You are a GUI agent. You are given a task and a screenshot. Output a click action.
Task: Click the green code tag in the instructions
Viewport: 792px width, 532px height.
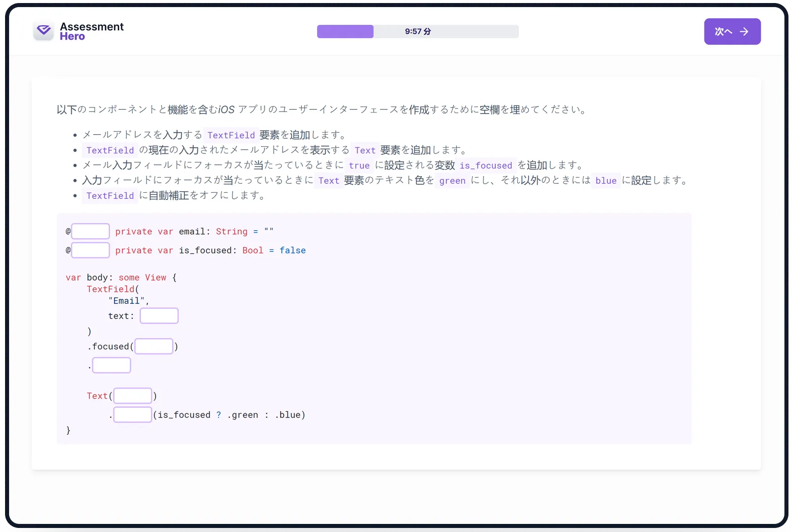click(x=452, y=181)
